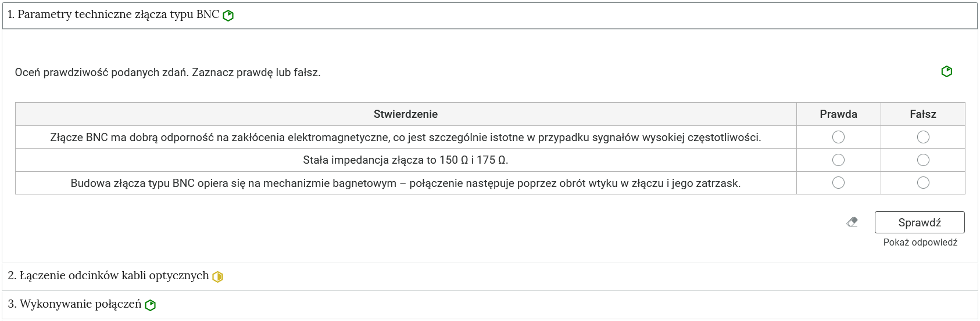The height and width of the screenshot is (321, 980).
Task: Click the eraser icon to clear answers
Action: point(852,222)
